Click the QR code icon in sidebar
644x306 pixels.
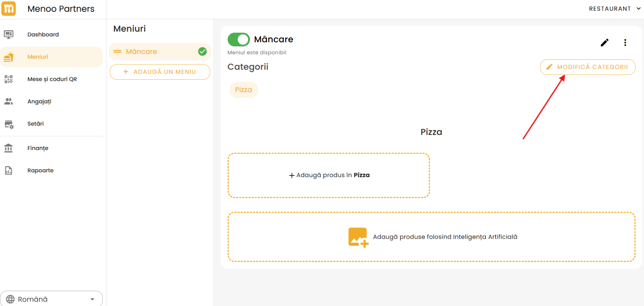click(x=9, y=79)
